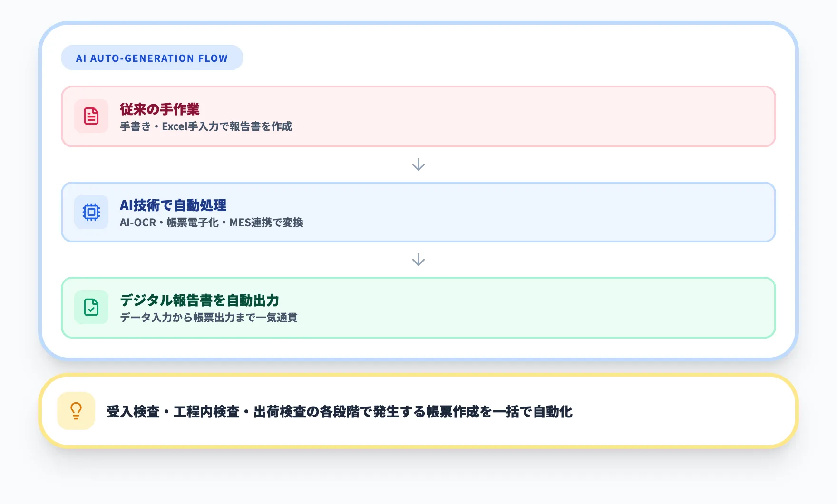
Task: Click the yellow lightbulb icon at the bottom
Action: tap(75, 410)
